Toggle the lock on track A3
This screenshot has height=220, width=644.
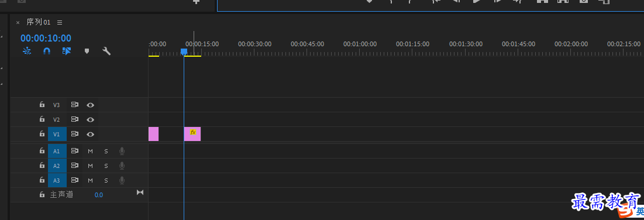(x=42, y=180)
